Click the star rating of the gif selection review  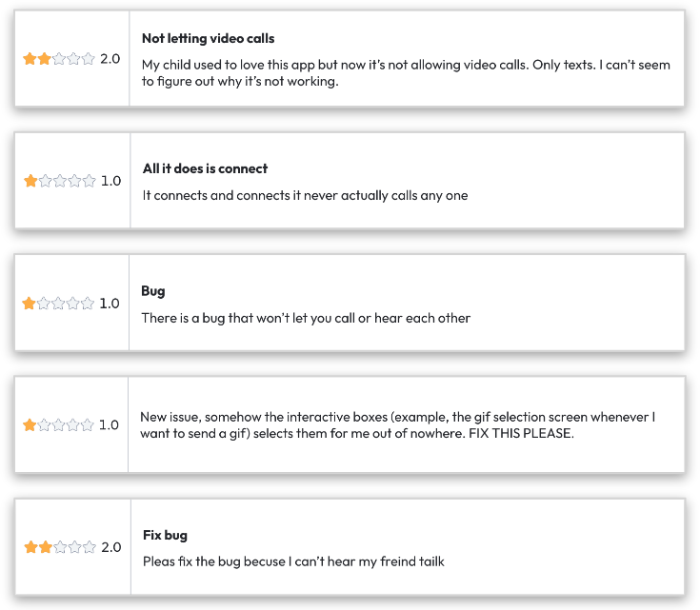pos(58,424)
